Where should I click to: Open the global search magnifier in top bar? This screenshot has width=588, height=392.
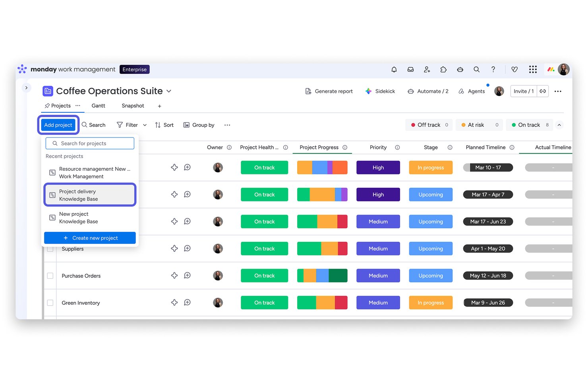coord(476,70)
